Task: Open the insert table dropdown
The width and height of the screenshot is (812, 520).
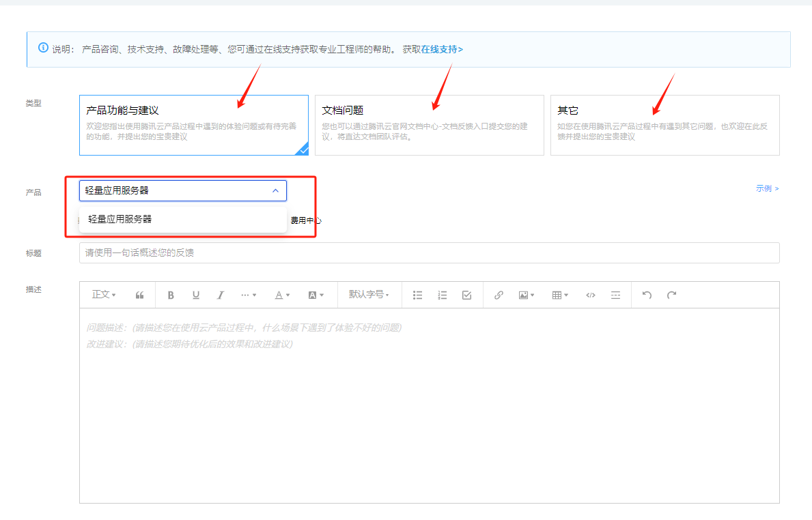Action: pyautogui.click(x=560, y=295)
